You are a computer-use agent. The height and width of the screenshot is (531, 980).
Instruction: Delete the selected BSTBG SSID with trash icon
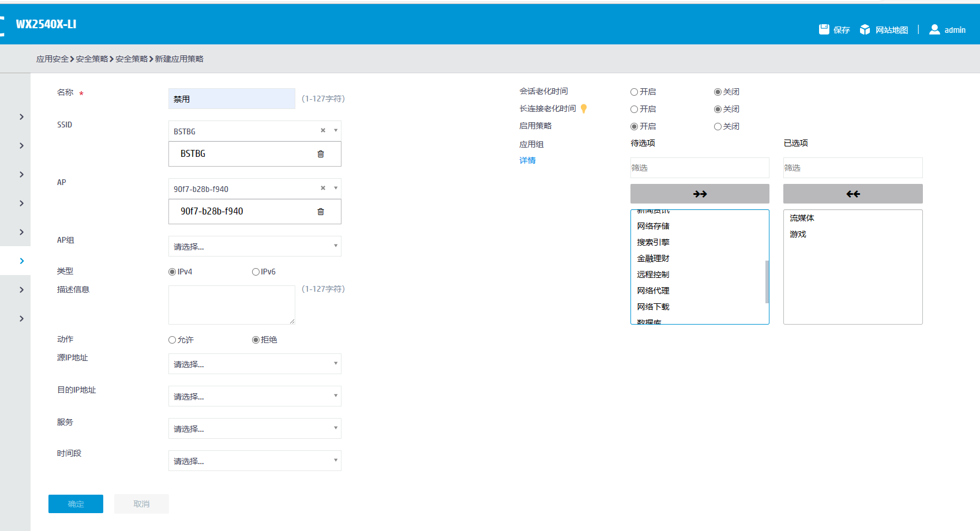321,154
